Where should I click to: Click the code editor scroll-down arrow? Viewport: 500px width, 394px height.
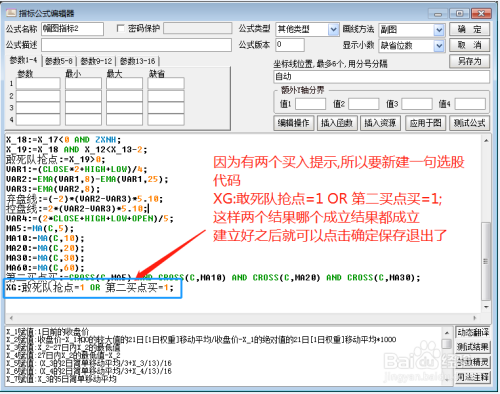point(486,307)
